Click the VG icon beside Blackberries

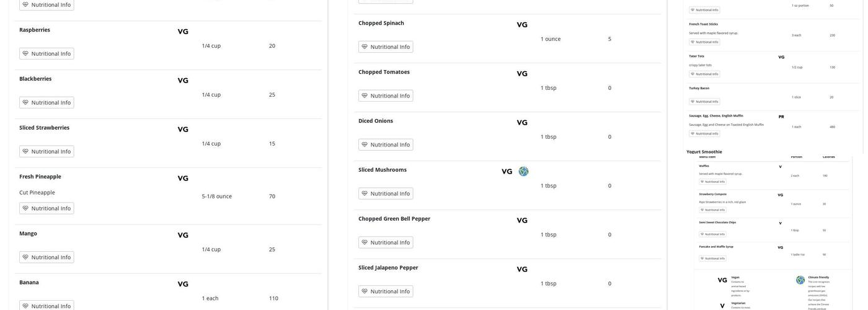pos(183,81)
